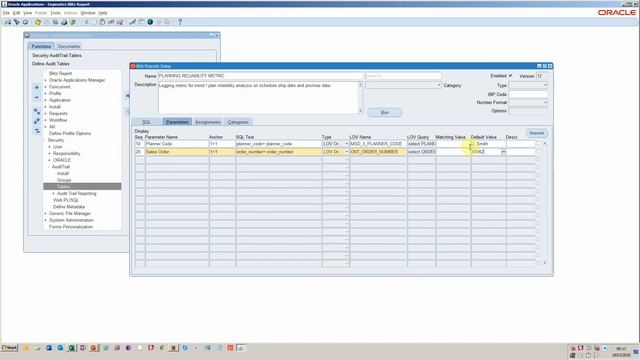The width and height of the screenshot is (640, 360).
Task: Click the Run button
Action: click(384, 113)
